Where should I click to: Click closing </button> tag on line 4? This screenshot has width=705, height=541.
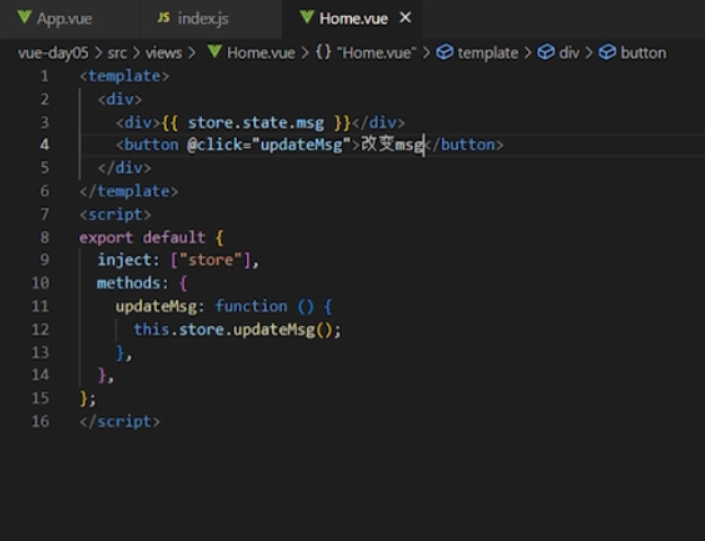(x=464, y=145)
